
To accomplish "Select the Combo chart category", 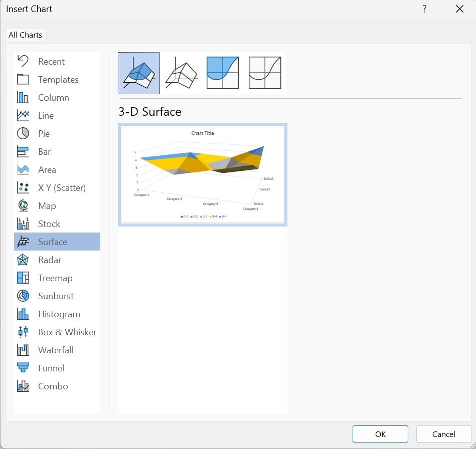I will 53,386.
